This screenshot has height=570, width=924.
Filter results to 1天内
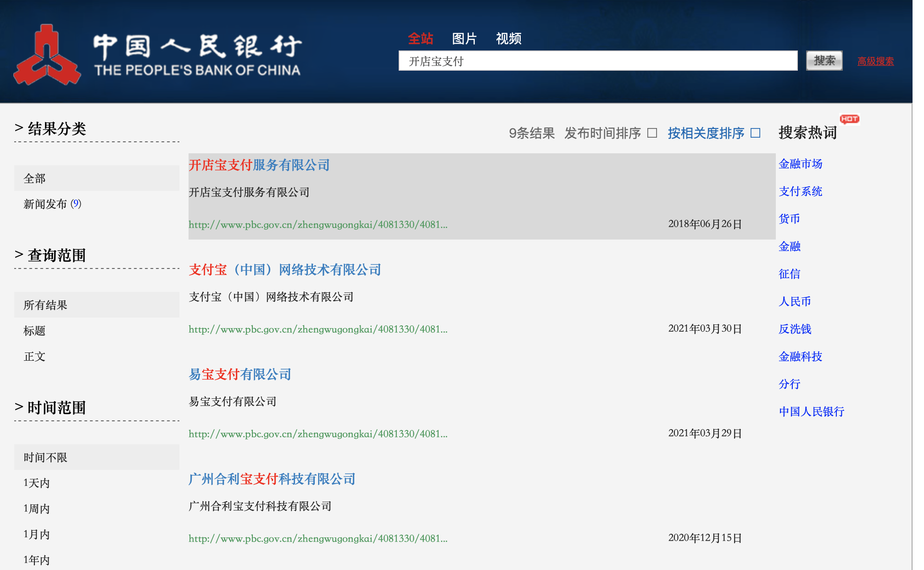coord(36,483)
